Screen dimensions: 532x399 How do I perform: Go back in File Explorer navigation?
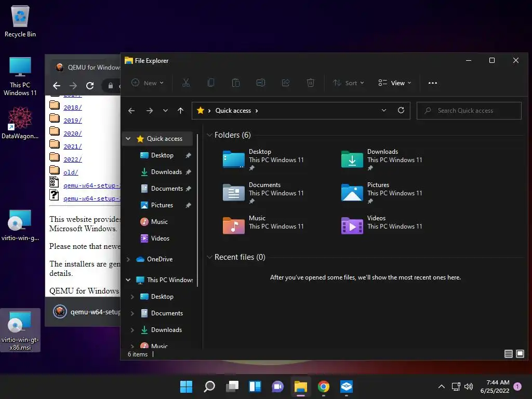131,111
